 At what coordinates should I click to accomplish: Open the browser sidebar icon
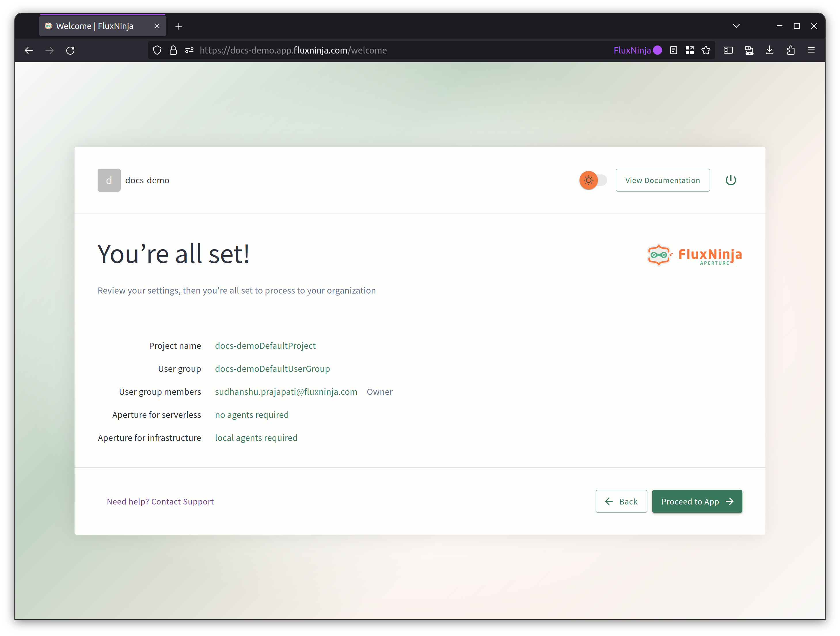pyautogui.click(x=728, y=50)
